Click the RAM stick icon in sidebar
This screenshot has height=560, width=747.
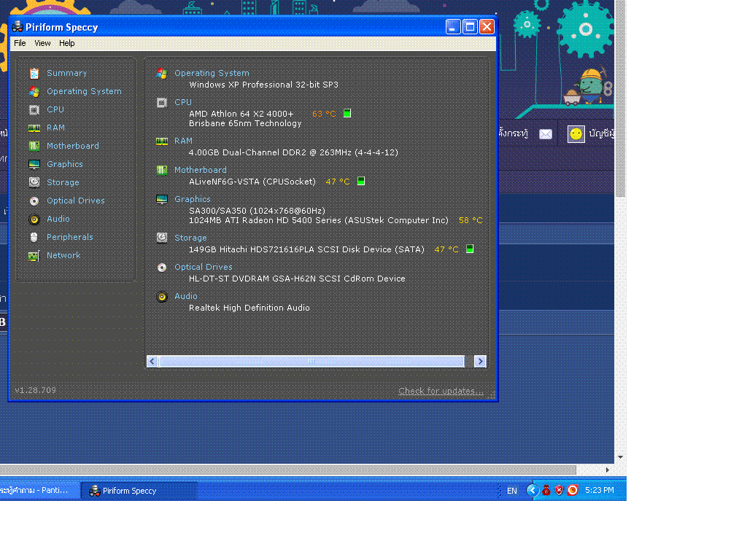[x=34, y=128]
